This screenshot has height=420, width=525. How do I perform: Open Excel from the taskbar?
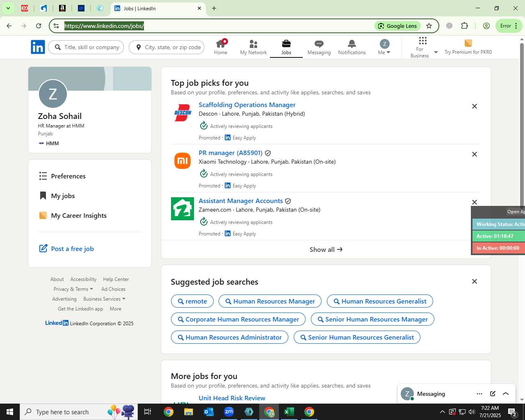[289, 412]
